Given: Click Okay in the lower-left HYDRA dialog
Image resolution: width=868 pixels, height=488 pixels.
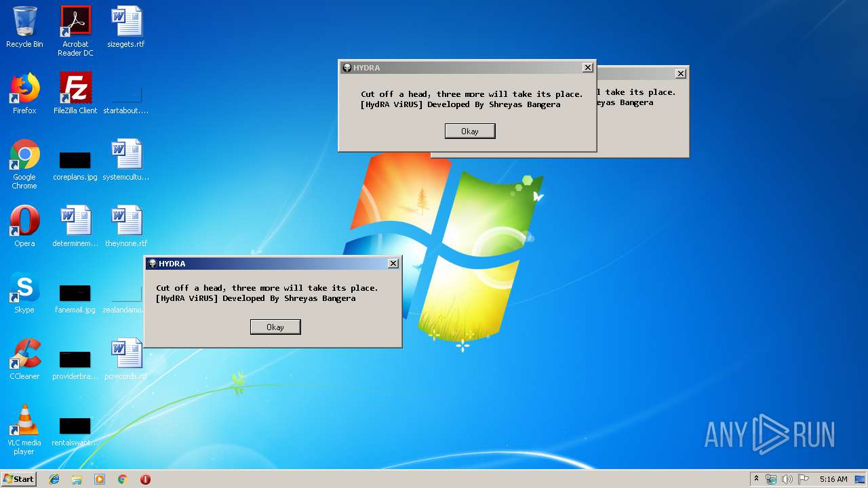Looking at the screenshot, I should coord(275,327).
